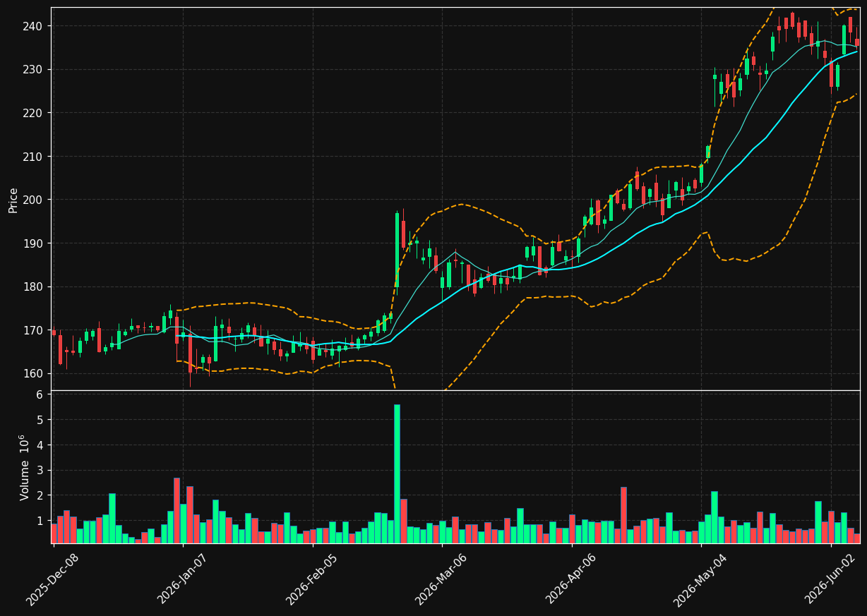Click volume axis tick label 2
This screenshot has width=867, height=616.
coord(40,495)
